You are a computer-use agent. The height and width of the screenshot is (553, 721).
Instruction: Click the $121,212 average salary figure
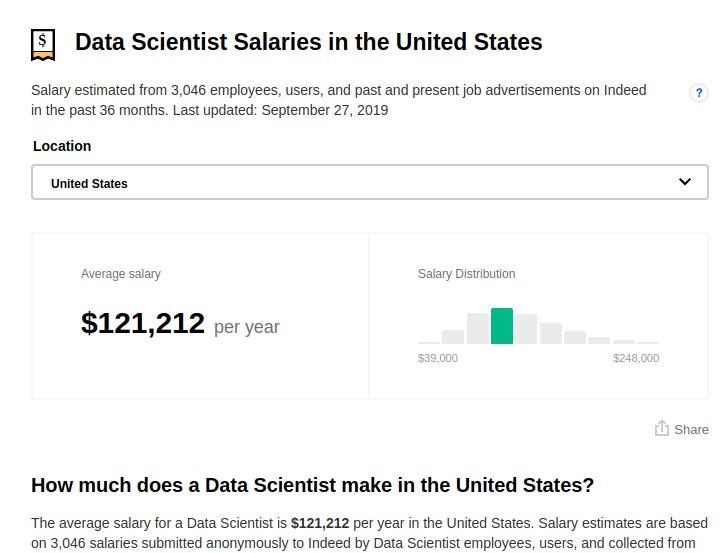click(x=143, y=324)
